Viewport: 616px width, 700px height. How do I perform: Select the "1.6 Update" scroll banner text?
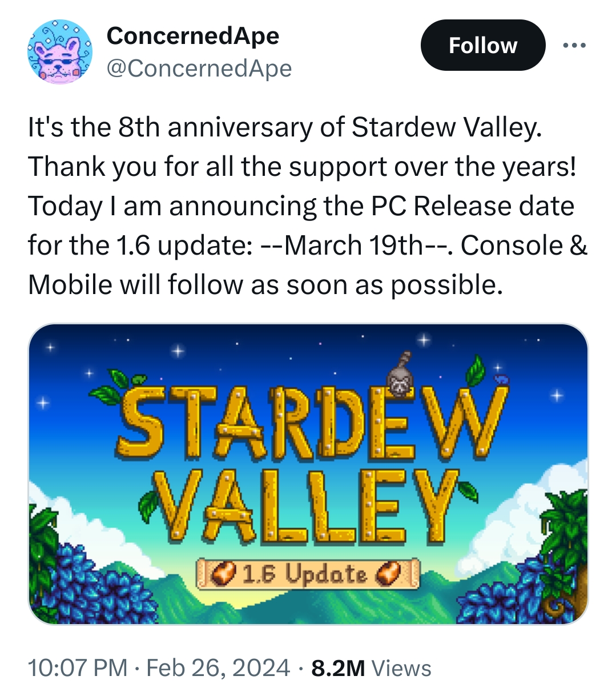pyautogui.click(x=304, y=573)
